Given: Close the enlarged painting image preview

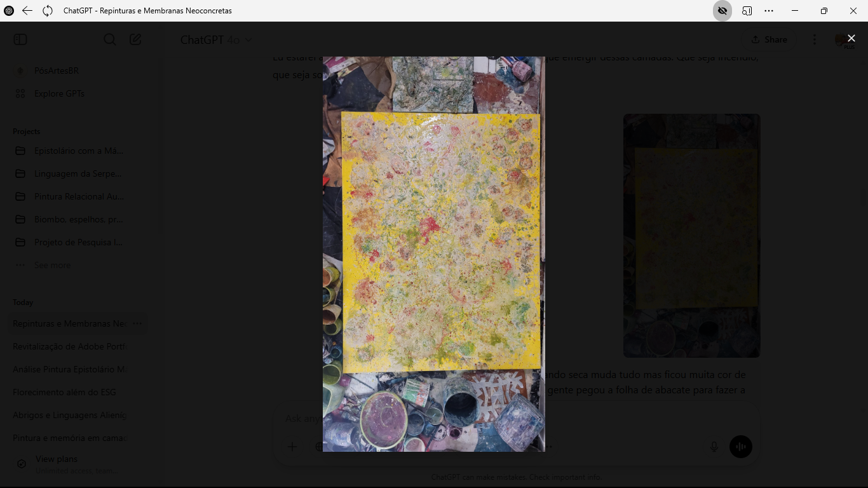Looking at the screenshot, I should [x=851, y=39].
